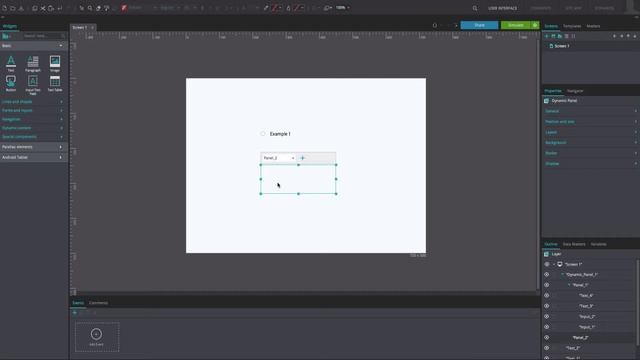The width and height of the screenshot is (640, 360).
Task: Switch to the Masters tab
Action: click(x=593, y=26)
